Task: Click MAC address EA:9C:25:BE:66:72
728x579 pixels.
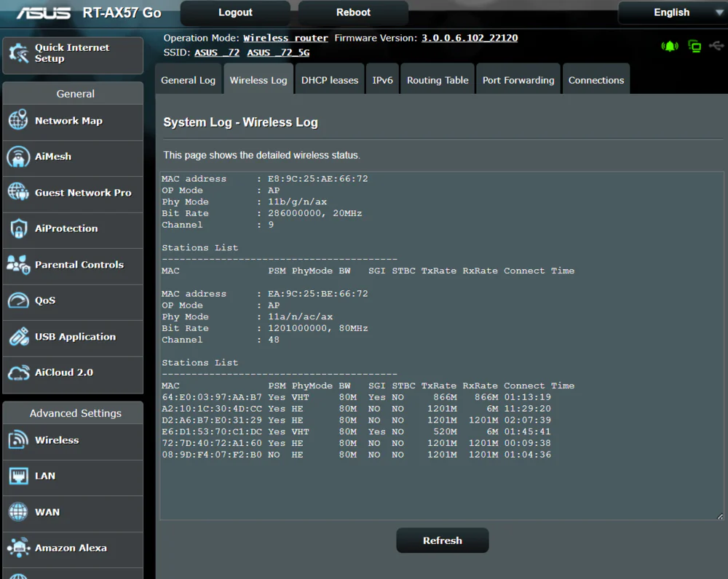Action: (317, 294)
